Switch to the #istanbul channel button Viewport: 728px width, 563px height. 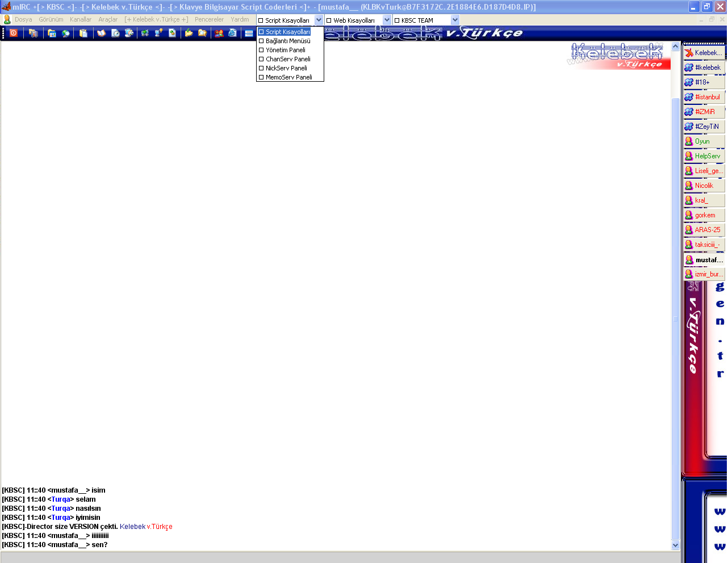click(704, 97)
